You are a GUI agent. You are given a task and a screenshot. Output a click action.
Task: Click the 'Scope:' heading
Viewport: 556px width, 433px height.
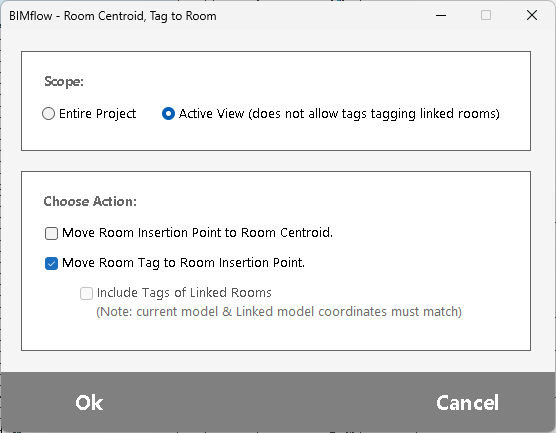64,82
